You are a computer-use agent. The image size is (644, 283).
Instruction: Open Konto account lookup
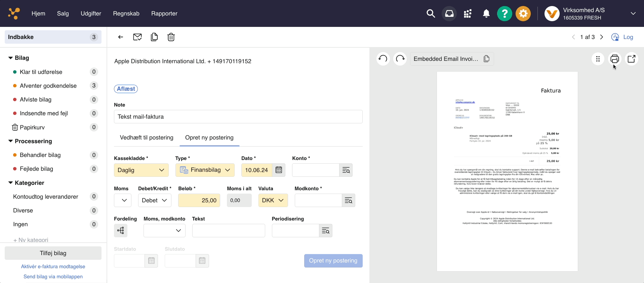tap(346, 170)
